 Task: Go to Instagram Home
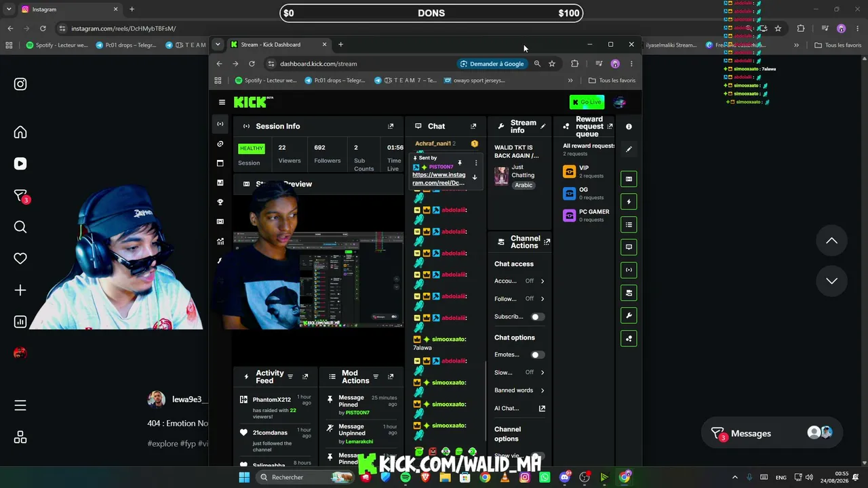click(x=20, y=132)
